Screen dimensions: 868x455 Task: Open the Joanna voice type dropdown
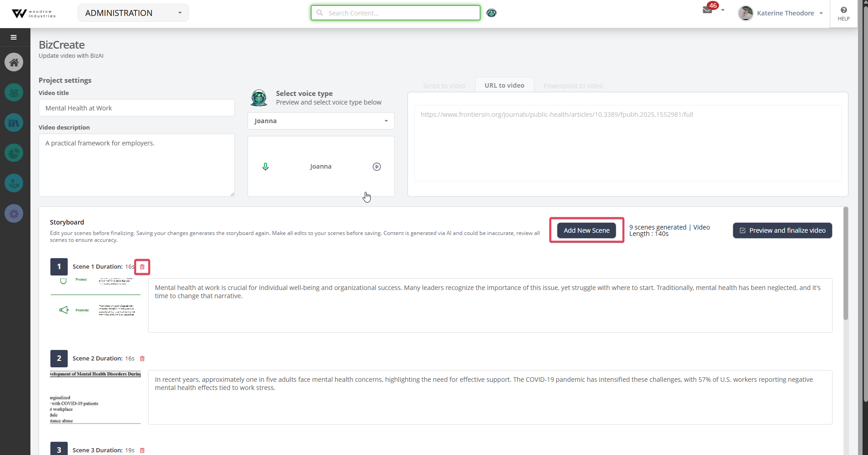[321, 121]
